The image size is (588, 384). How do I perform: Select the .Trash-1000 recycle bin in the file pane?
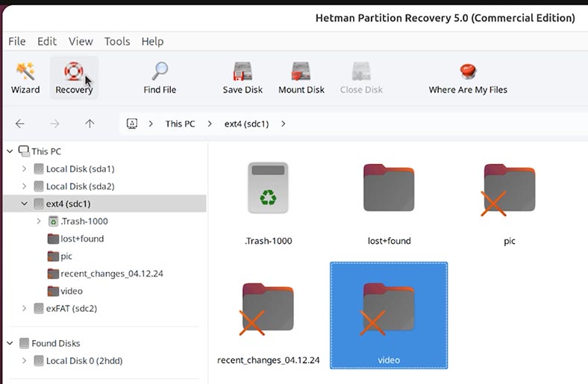(x=268, y=204)
